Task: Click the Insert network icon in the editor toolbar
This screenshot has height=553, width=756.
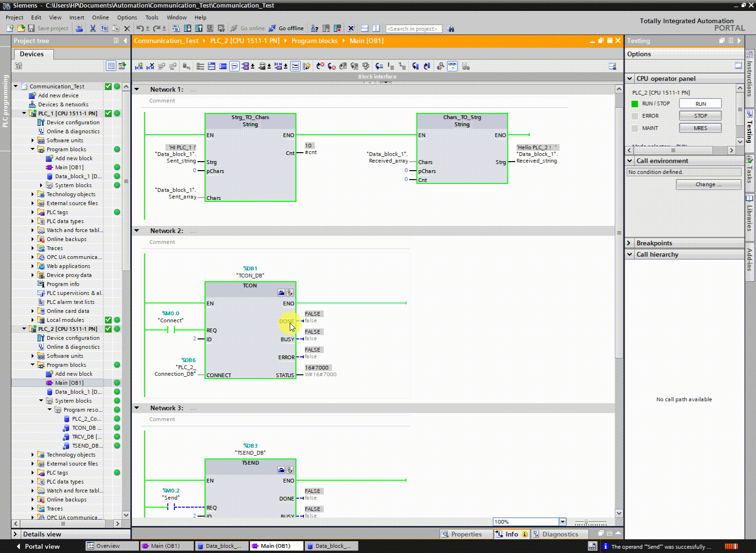Action: click(x=139, y=66)
